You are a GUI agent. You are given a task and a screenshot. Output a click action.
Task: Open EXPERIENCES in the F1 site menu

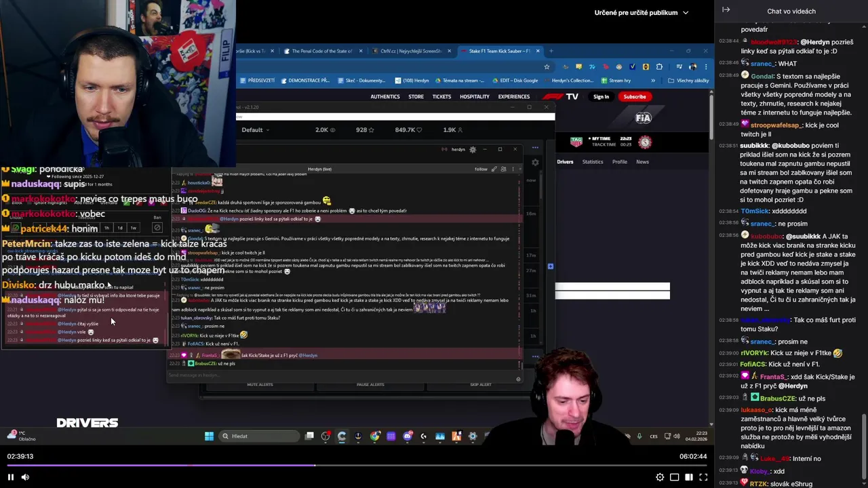[514, 96]
